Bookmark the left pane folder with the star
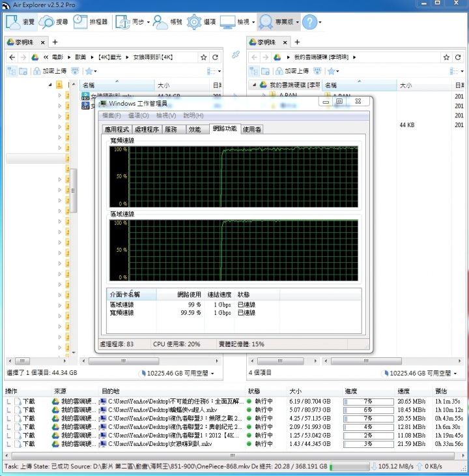This screenshot has height=476, width=469. point(204,57)
